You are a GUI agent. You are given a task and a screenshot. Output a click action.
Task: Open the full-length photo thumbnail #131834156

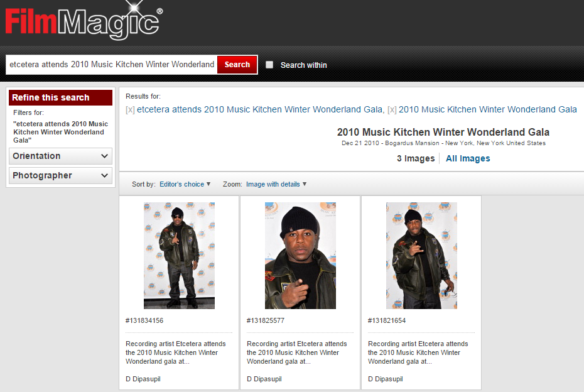click(x=179, y=256)
